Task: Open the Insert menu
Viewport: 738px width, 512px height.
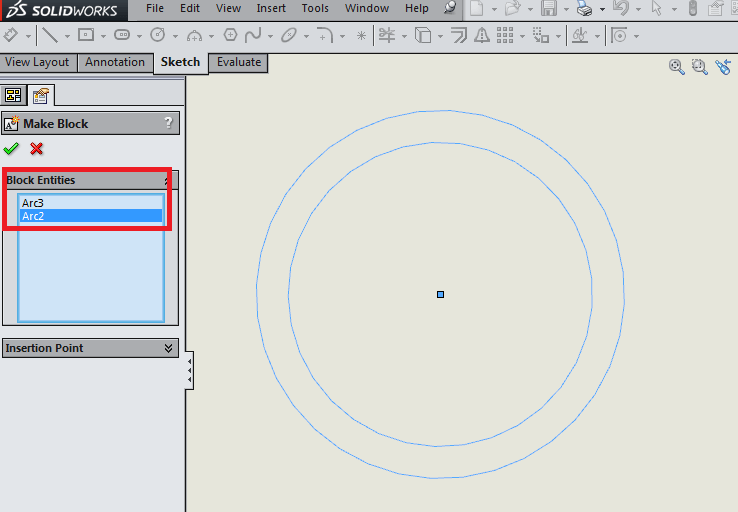Action: (271, 8)
